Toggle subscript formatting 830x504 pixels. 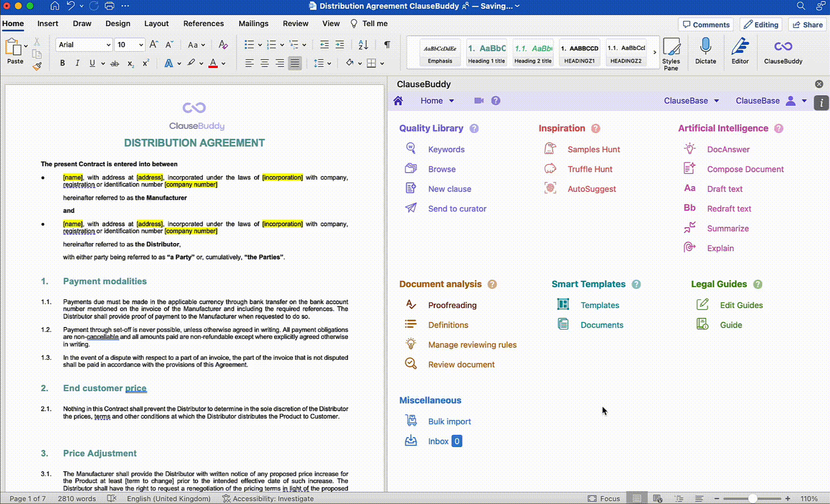click(x=130, y=63)
